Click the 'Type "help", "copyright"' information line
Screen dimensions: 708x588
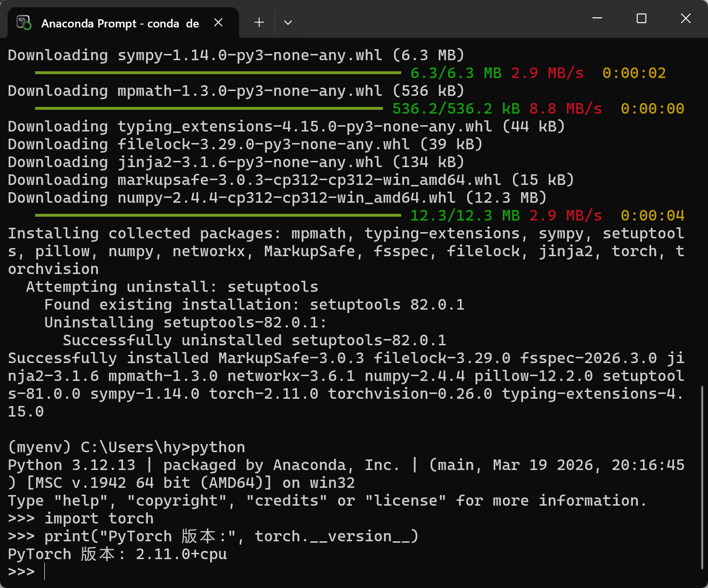pos(328,501)
